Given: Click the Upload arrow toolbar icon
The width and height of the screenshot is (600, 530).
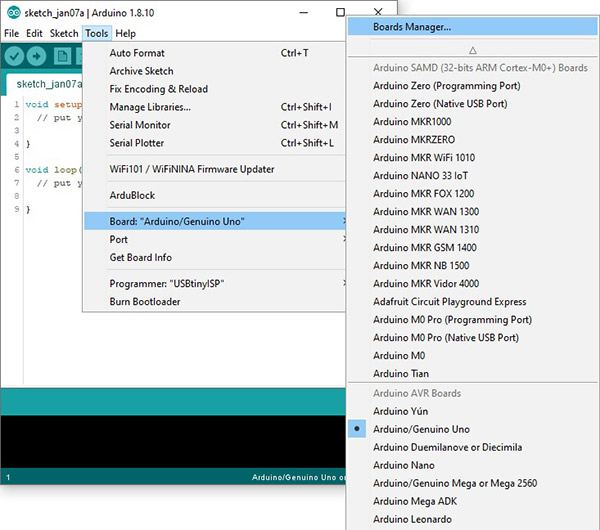Looking at the screenshot, I should (x=38, y=56).
